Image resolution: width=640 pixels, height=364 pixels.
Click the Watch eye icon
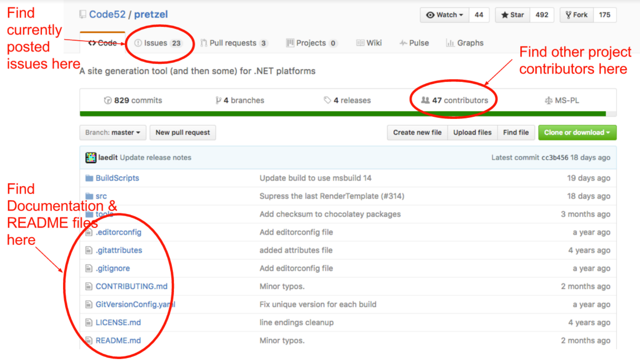(x=430, y=15)
